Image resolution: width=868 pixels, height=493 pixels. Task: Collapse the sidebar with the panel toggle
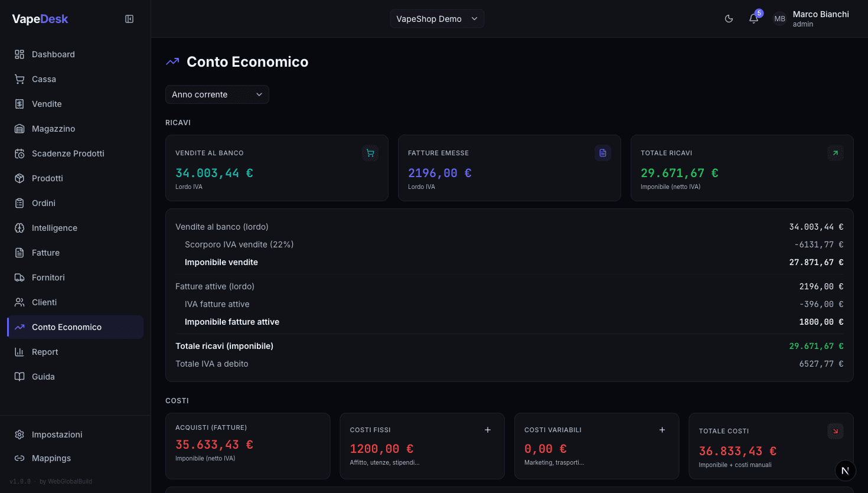pyautogui.click(x=129, y=18)
